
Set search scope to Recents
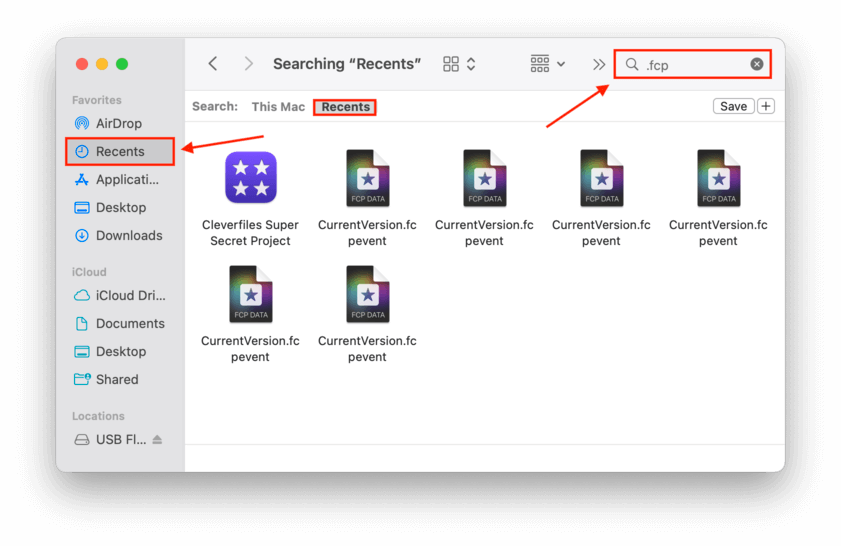tap(345, 107)
